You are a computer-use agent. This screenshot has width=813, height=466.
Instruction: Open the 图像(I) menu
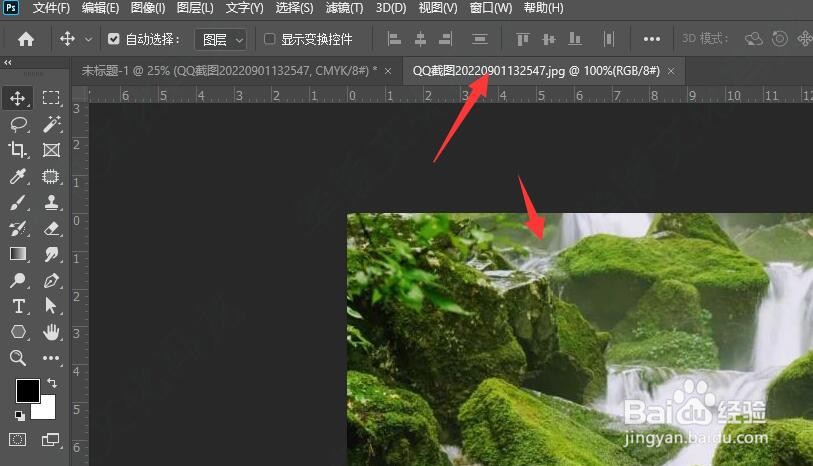pyautogui.click(x=148, y=8)
